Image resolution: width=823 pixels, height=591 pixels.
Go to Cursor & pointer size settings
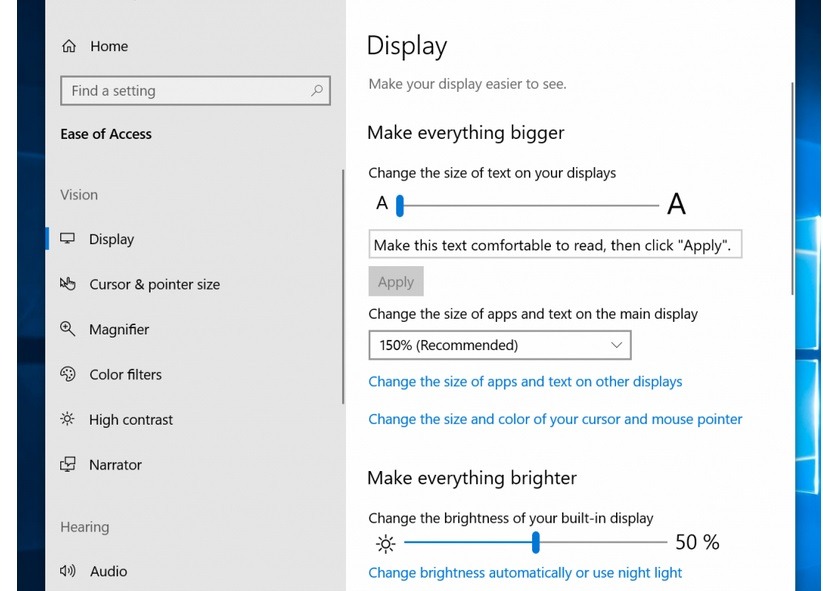tap(194, 284)
